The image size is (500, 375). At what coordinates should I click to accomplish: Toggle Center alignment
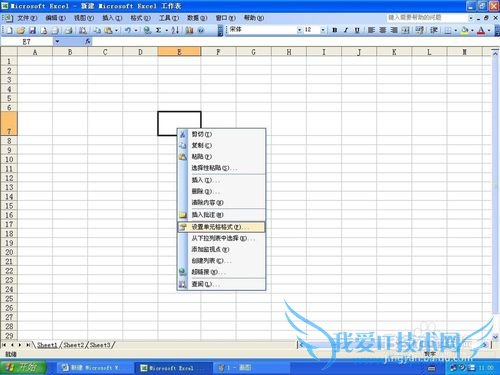383,30
